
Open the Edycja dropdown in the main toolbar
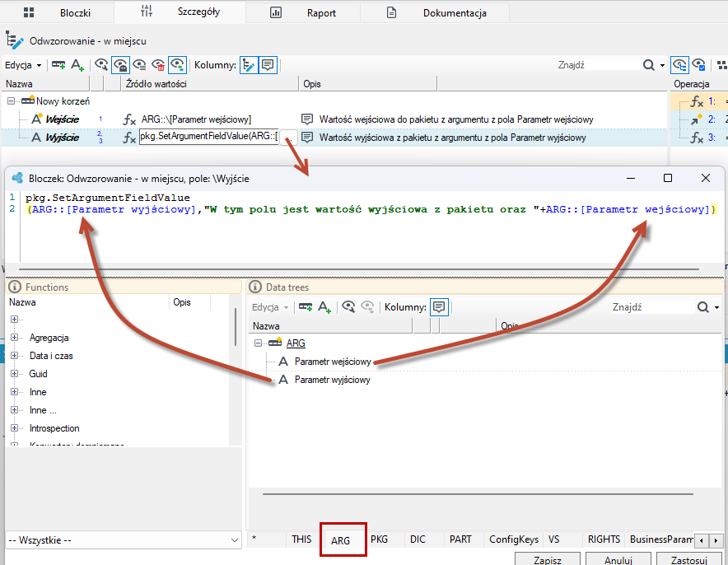pos(23,65)
